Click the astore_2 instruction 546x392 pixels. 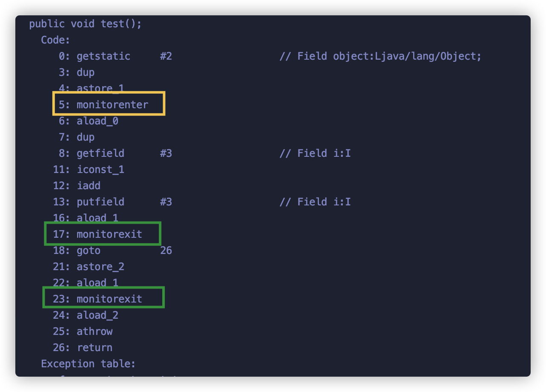point(101,266)
